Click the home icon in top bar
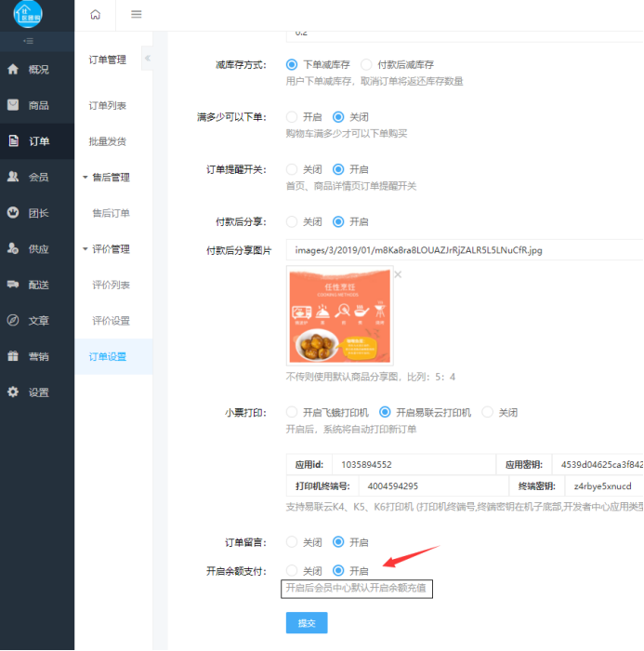This screenshot has width=644, height=651. pos(95,14)
